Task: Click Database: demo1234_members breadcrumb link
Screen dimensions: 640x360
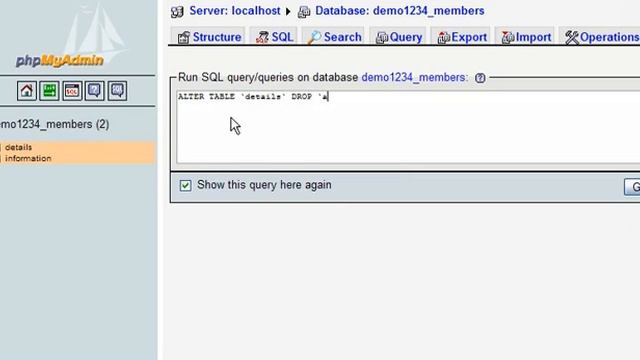Action: (400, 11)
